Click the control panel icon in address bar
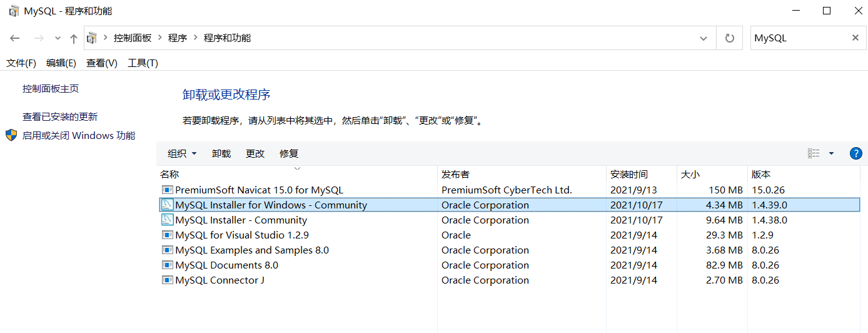Screen dimensions: 868x333 (x=92, y=38)
